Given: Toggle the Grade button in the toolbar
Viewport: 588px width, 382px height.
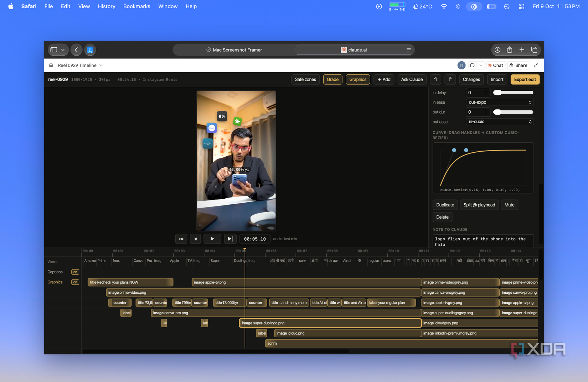Looking at the screenshot, I should pos(332,79).
